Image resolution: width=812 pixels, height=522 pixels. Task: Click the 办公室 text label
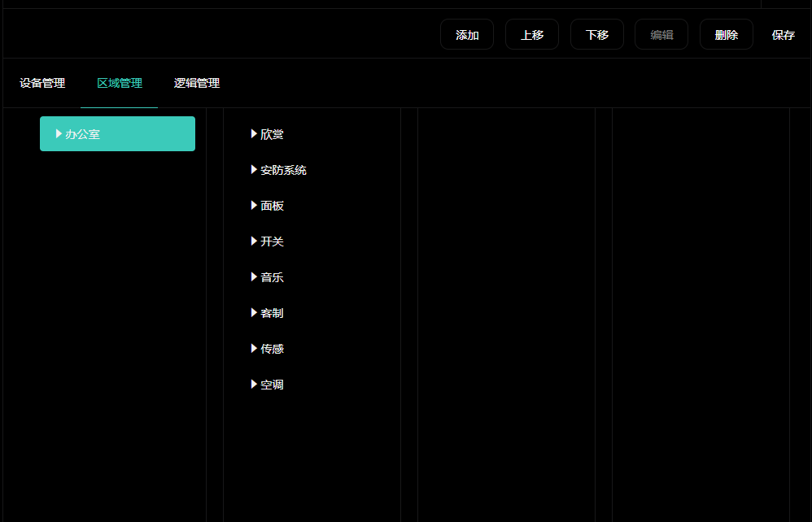pos(83,134)
